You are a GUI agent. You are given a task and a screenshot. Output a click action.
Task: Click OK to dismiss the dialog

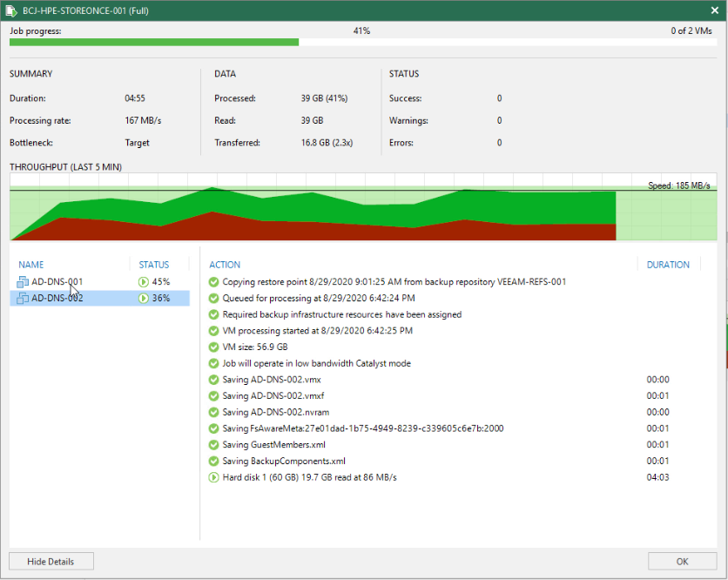tap(682, 562)
